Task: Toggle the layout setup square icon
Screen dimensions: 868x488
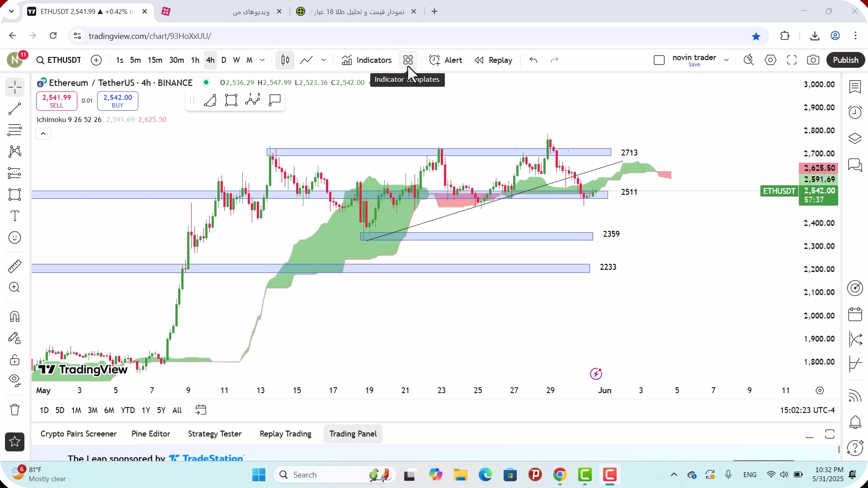Action: tap(659, 60)
